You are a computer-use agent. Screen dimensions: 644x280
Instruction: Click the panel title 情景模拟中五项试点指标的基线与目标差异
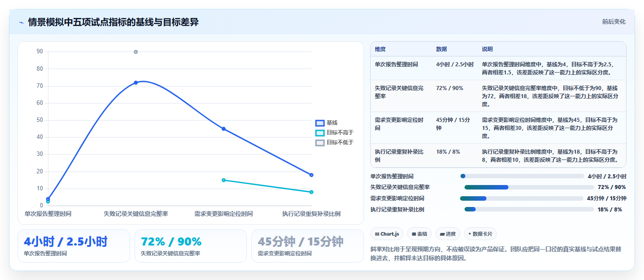coord(113,22)
